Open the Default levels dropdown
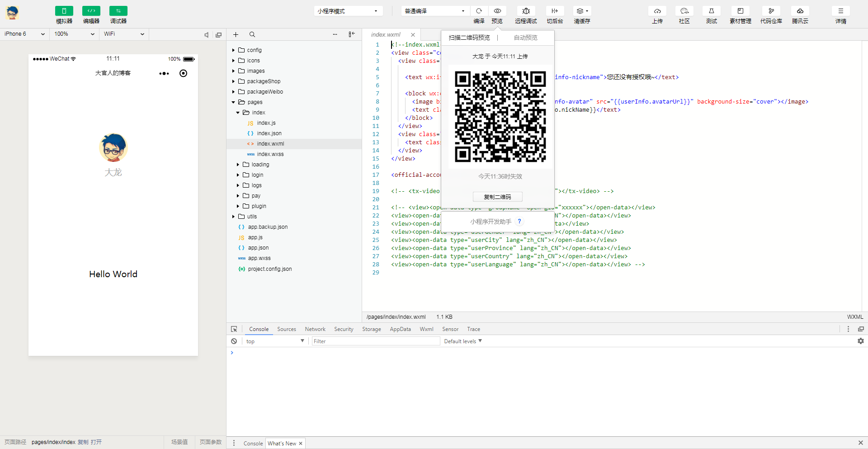This screenshot has width=868, height=449. tap(463, 341)
